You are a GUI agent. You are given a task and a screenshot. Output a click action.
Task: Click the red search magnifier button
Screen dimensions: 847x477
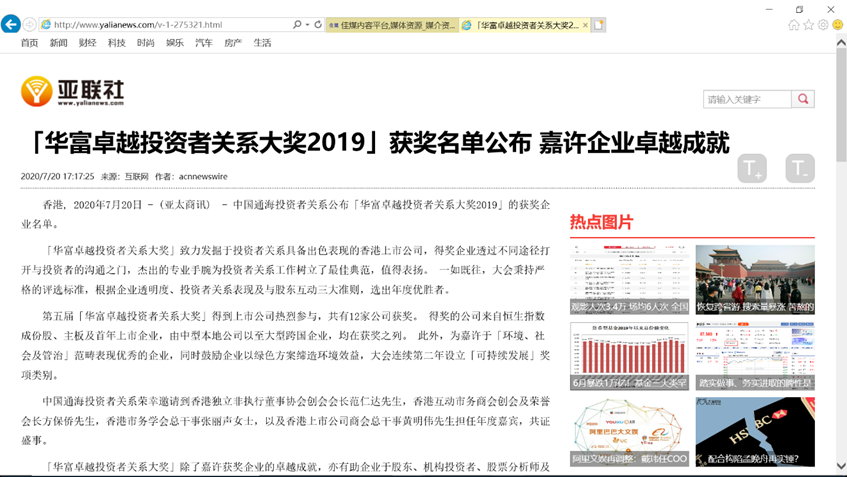pyautogui.click(x=803, y=99)
